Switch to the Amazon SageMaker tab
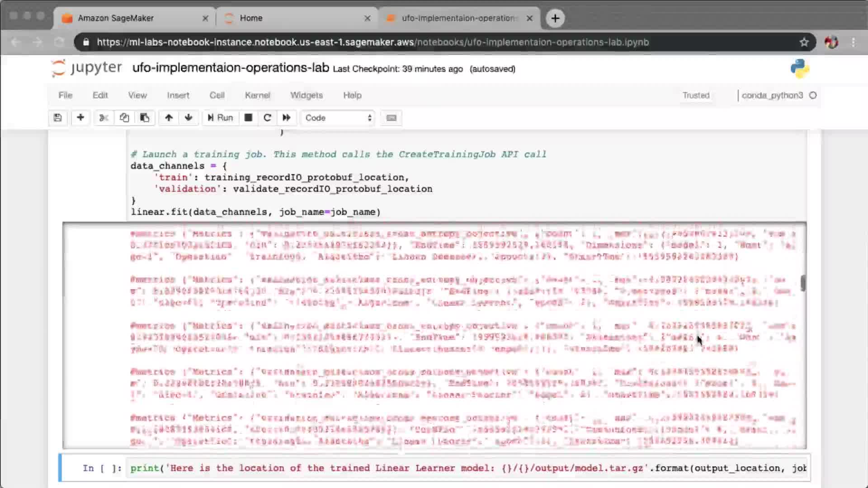 (116, 18)
